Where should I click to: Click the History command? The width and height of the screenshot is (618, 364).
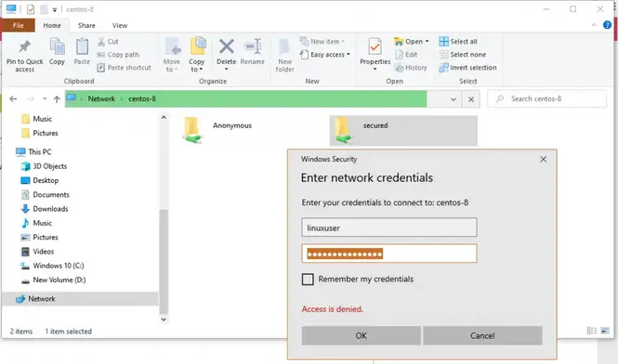[x=411, y=68]
